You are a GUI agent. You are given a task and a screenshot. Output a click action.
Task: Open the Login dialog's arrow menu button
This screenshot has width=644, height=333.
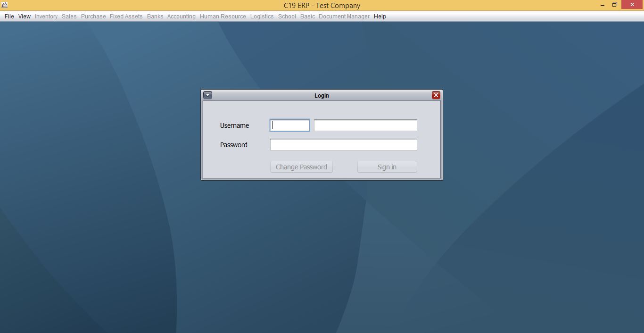(x=207, y=95)
